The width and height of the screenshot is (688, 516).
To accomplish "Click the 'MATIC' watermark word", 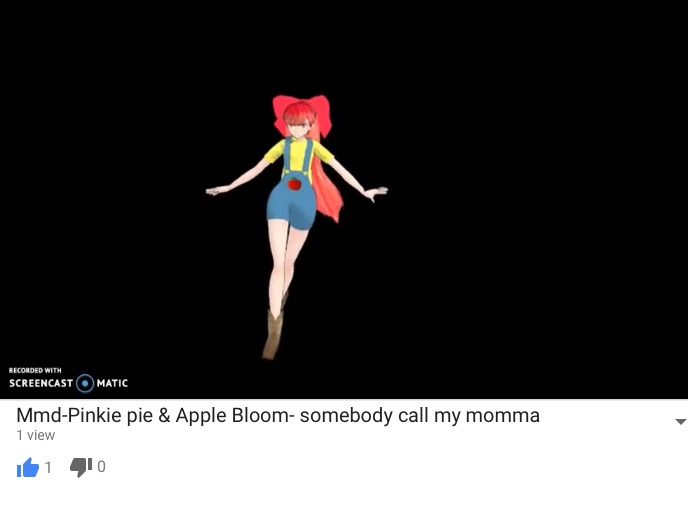I will (112, 383).
